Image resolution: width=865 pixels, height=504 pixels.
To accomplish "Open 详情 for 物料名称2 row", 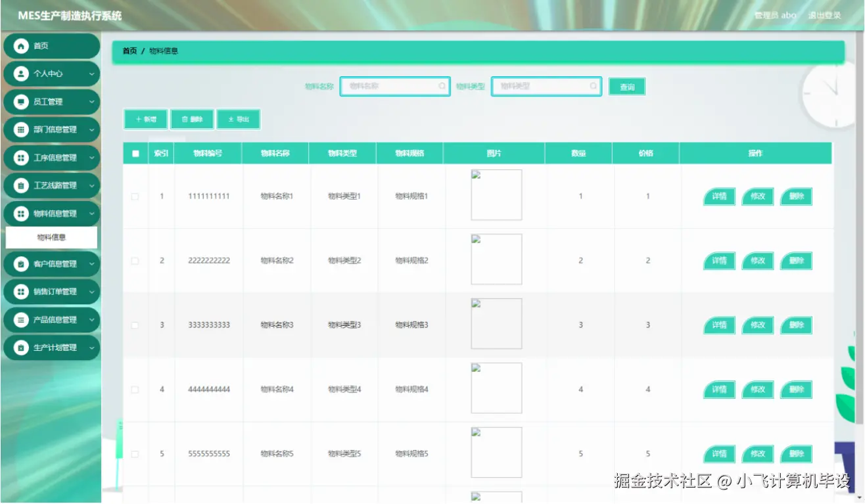I will click(x=719, y=261).
